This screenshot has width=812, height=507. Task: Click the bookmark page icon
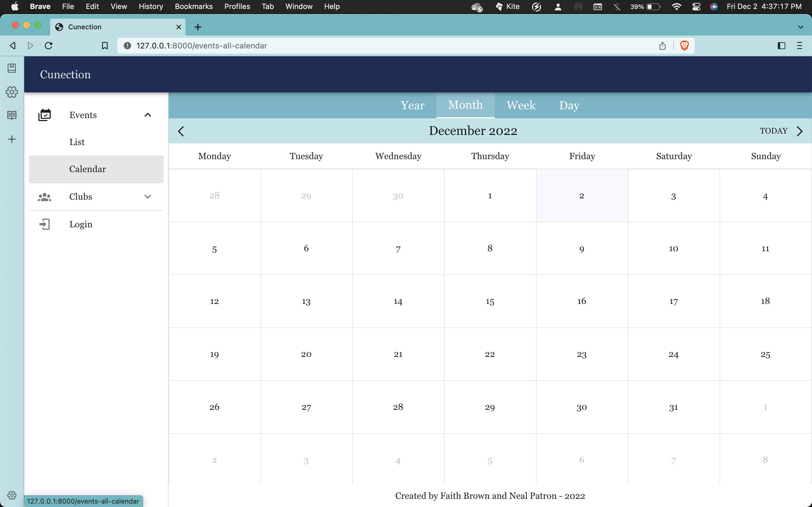pos(105,46)
